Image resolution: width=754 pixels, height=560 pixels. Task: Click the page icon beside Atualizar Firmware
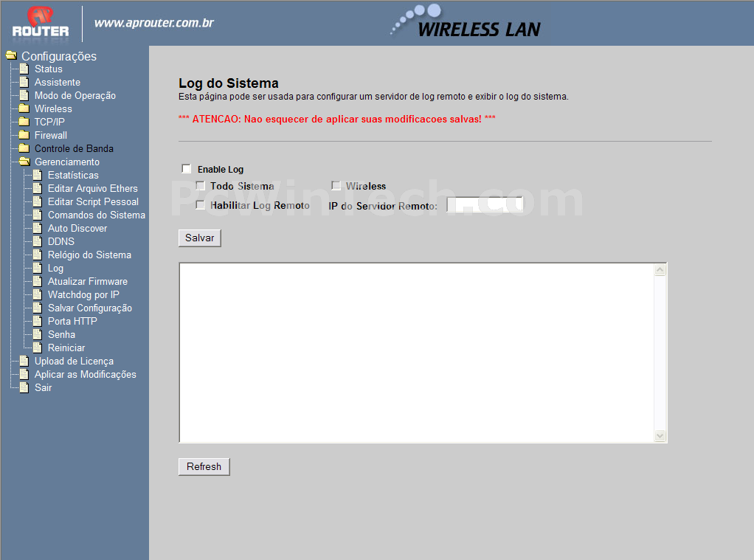[38, 281]
